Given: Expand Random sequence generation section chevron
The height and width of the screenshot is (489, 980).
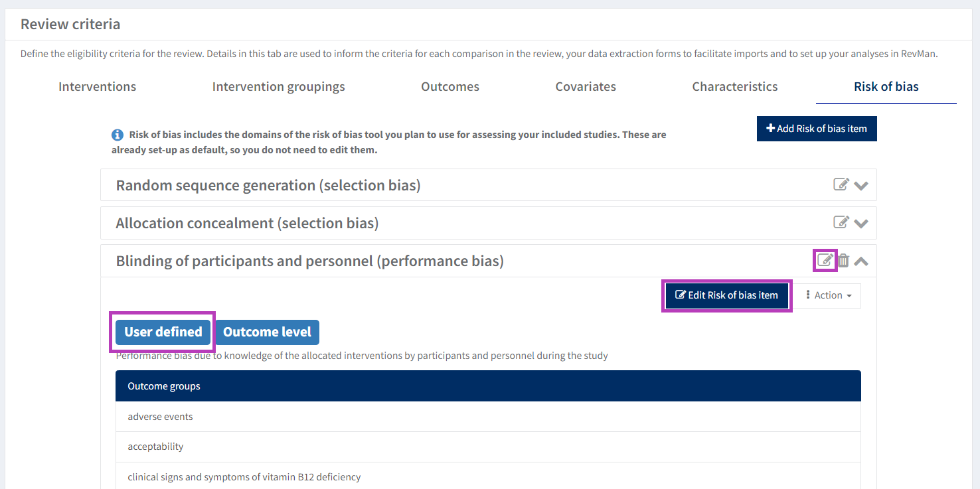Looking at the screenshot, I should (x=861, y=185).
